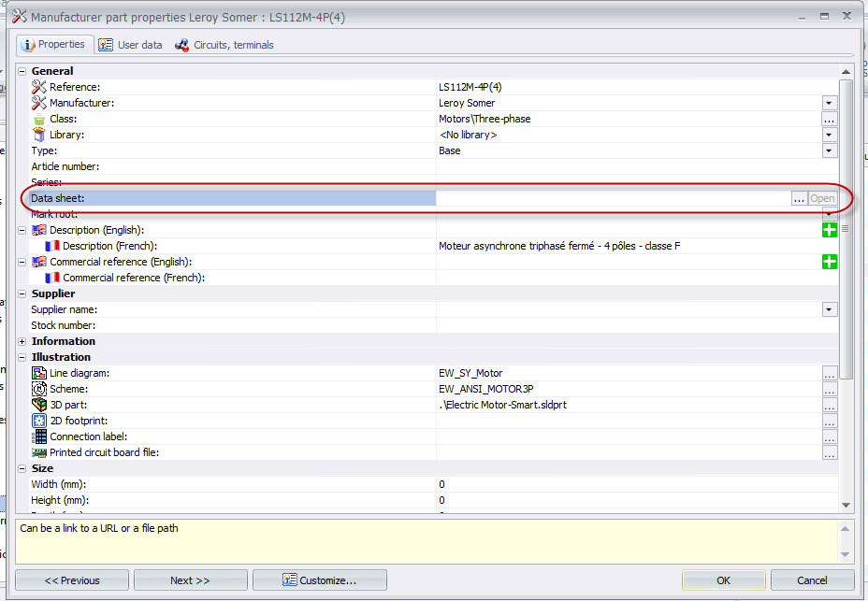The width and height of the screenshot is (868, 601).
Task: Click the property grid scrollbar up arrow
Action: click(x=846, y=72)
